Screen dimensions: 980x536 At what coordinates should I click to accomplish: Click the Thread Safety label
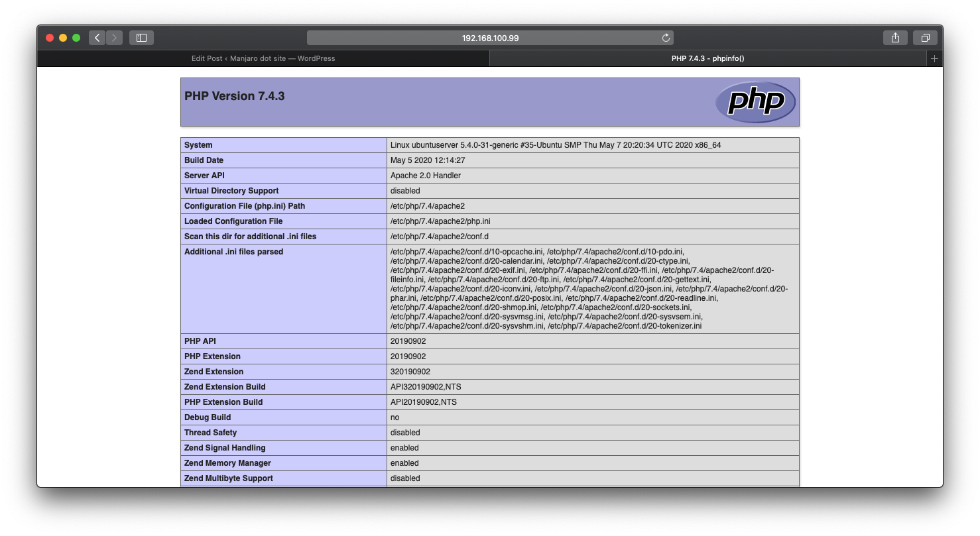(x=210, y=433)
